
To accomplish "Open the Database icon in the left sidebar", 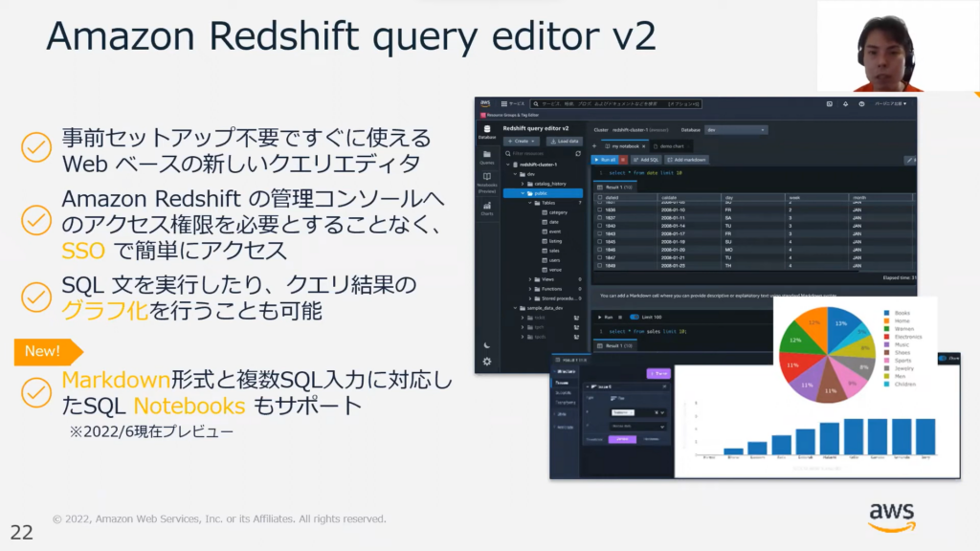I will click(x=486, y=131).
